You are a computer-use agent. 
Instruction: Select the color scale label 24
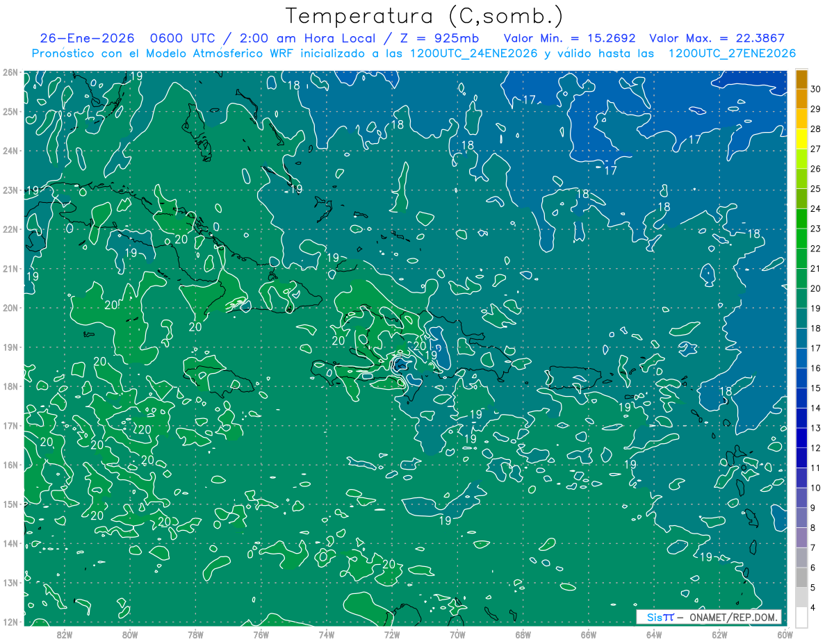click(x=816, y=208)
